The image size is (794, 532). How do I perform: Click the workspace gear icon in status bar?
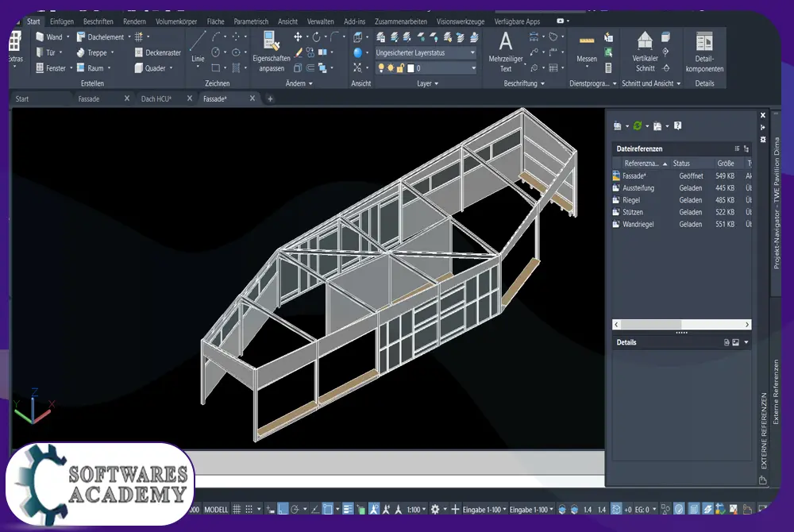(435, 509)
